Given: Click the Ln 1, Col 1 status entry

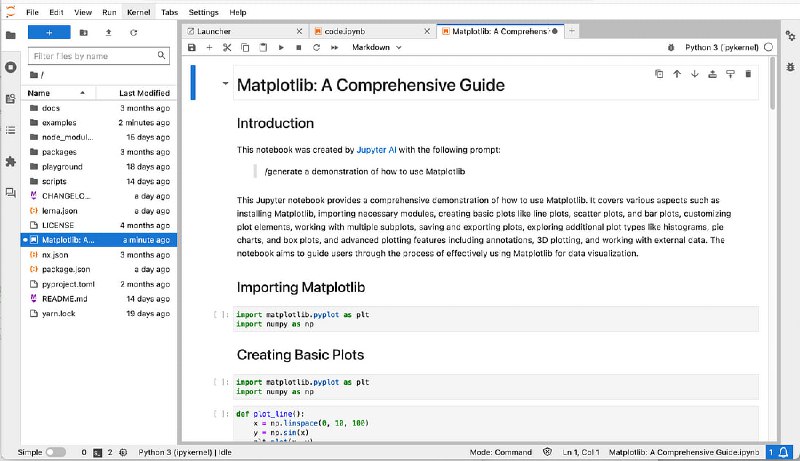Looking at the screenshot, I should pyautogui.click(x=581, y=452).
